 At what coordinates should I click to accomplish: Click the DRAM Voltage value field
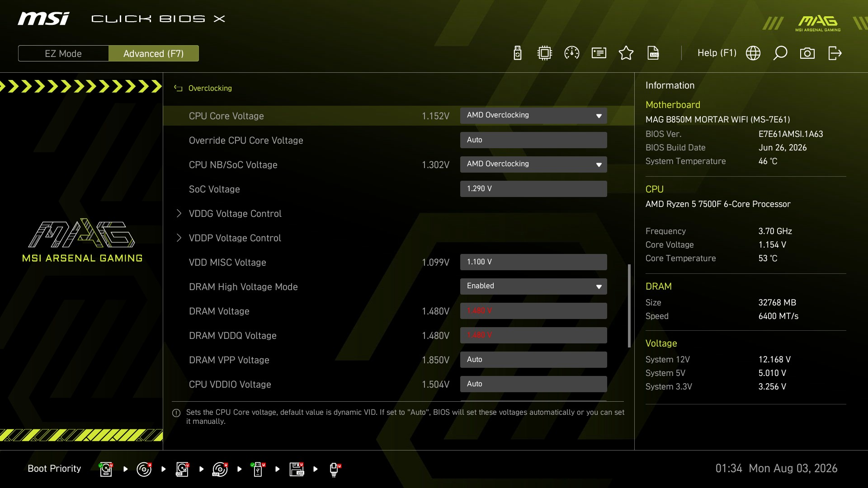(533, 311)
